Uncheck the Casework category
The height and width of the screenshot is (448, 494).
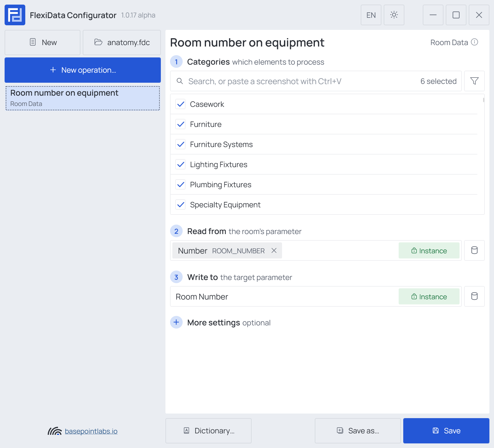point(180,104)
